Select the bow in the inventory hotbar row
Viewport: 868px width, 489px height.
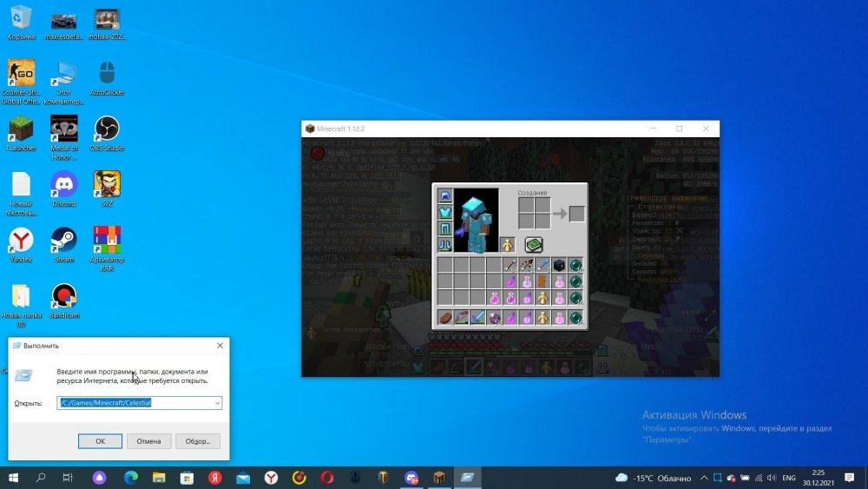(461, 318)
